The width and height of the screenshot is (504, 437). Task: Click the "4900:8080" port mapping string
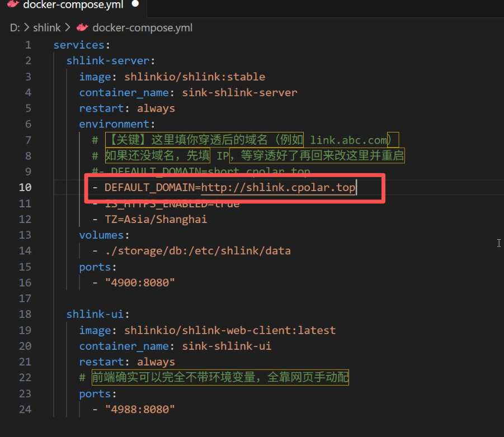pos(140,282)
